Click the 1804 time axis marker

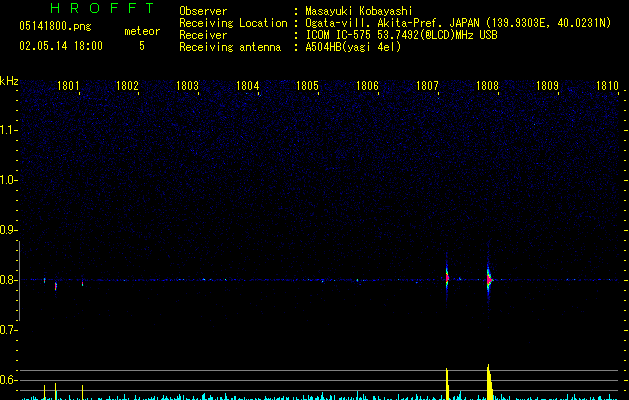[248, 86]
